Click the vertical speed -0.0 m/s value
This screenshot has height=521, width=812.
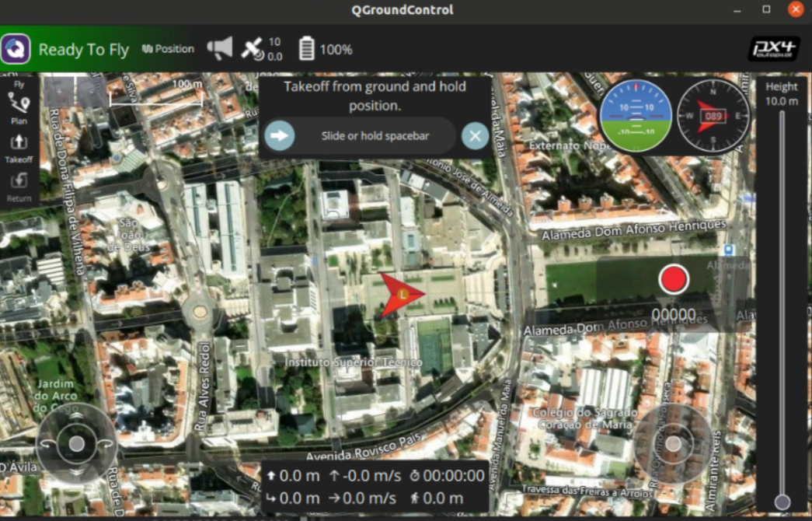point(366,476)
